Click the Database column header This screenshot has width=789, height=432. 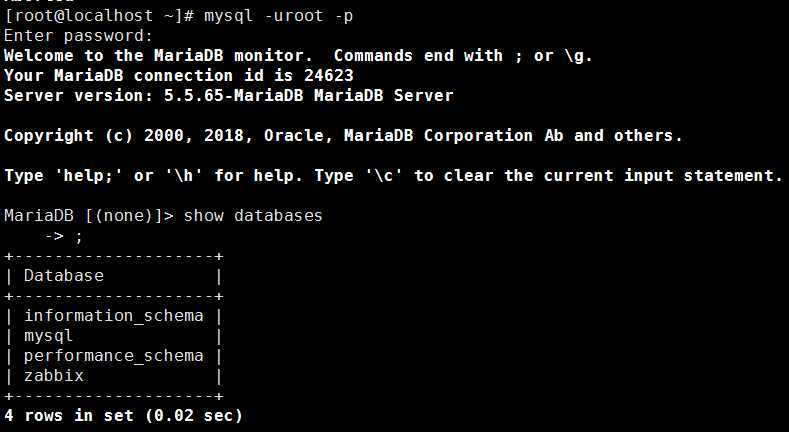point(64,276)
